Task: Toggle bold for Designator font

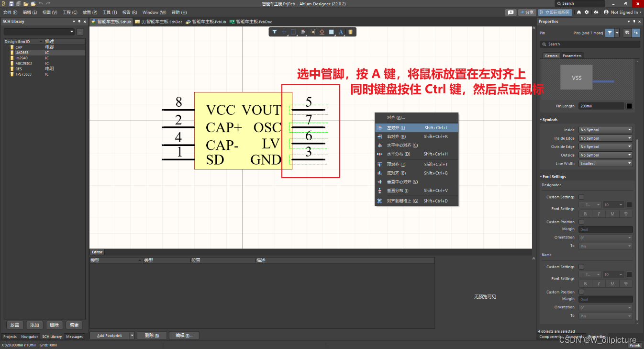Action: tap(585, 214)
